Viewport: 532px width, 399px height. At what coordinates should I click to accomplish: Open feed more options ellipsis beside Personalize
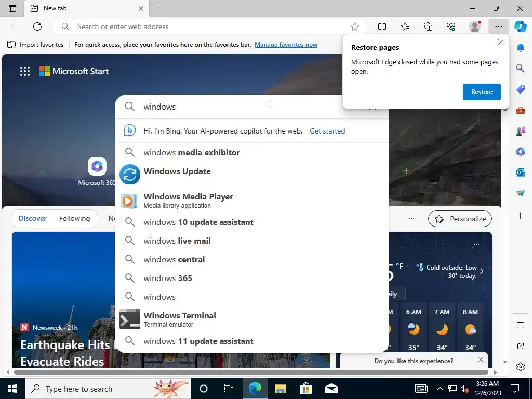point(411,219)
